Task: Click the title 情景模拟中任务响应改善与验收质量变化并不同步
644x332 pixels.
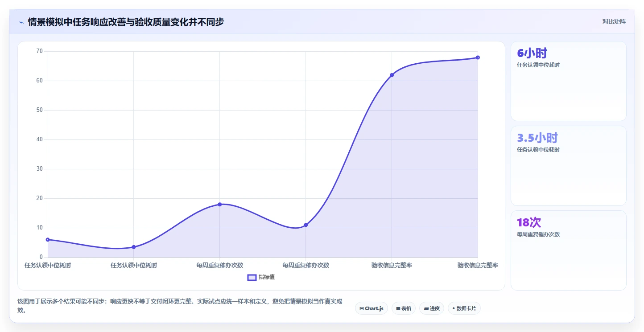Action: coord(126,22)
